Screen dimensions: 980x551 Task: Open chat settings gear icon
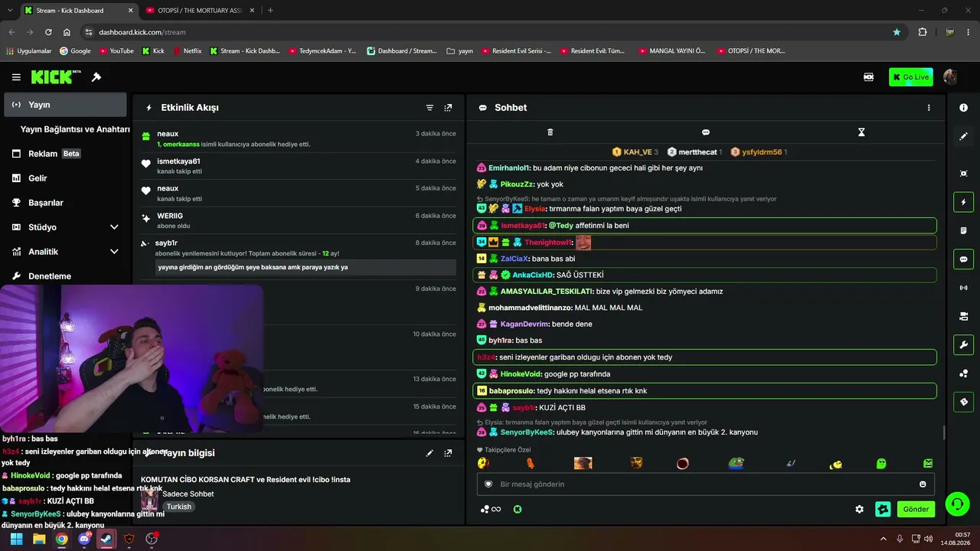(x=860, y=509)
